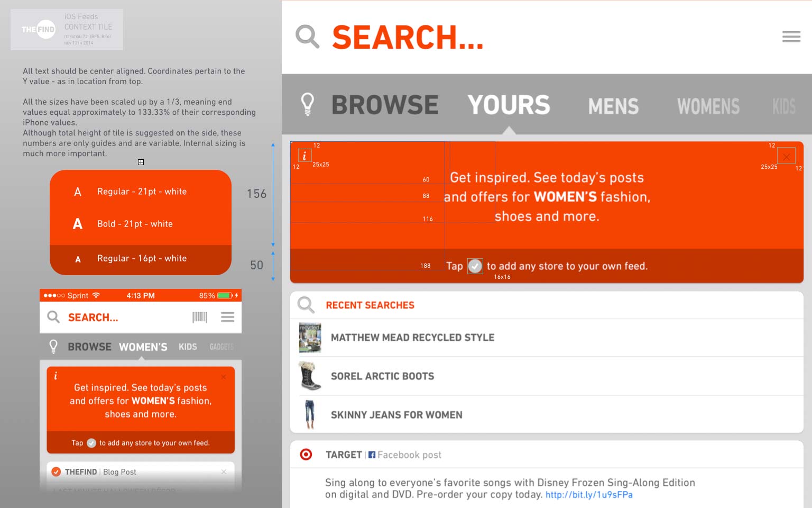Screen dimensions: 812x508
Task: Click the info icon on phone tile
Action: (56, 376)
